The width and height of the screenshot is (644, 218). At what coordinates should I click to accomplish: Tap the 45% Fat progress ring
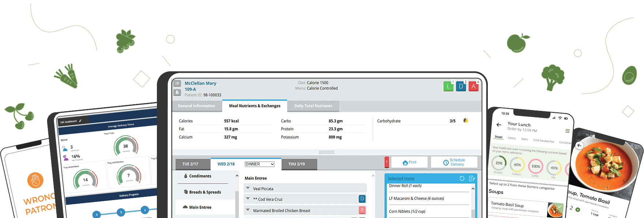pyautogui.click(x=554, y=168)
